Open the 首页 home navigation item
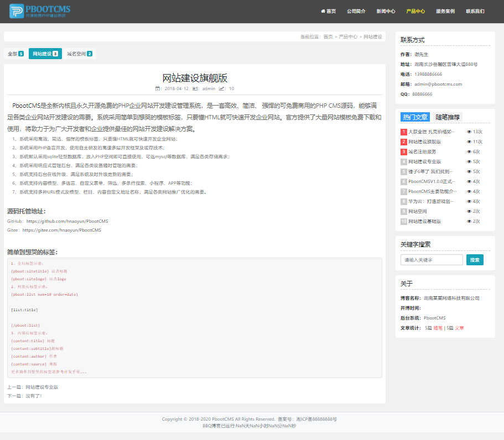 pos(328,11)
